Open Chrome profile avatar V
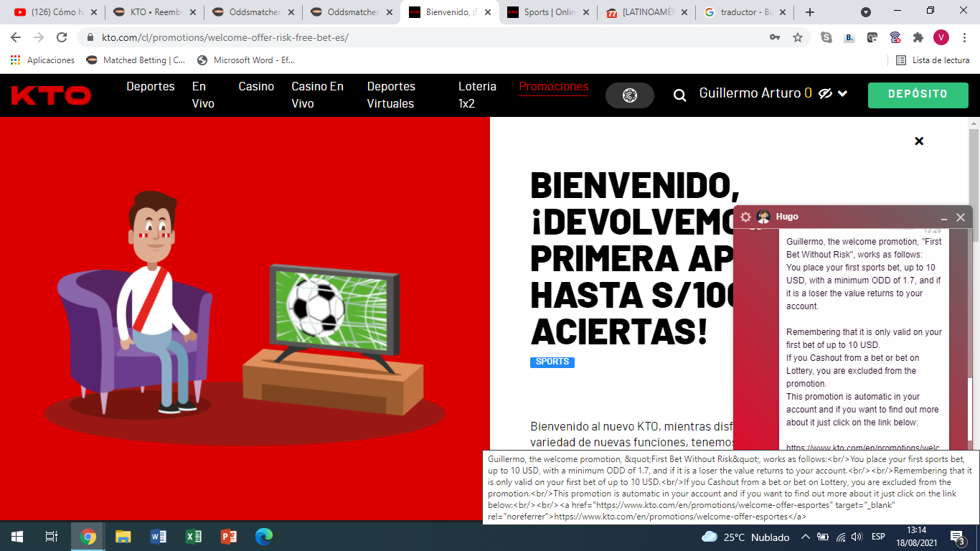980x551 pixels. 941,37
